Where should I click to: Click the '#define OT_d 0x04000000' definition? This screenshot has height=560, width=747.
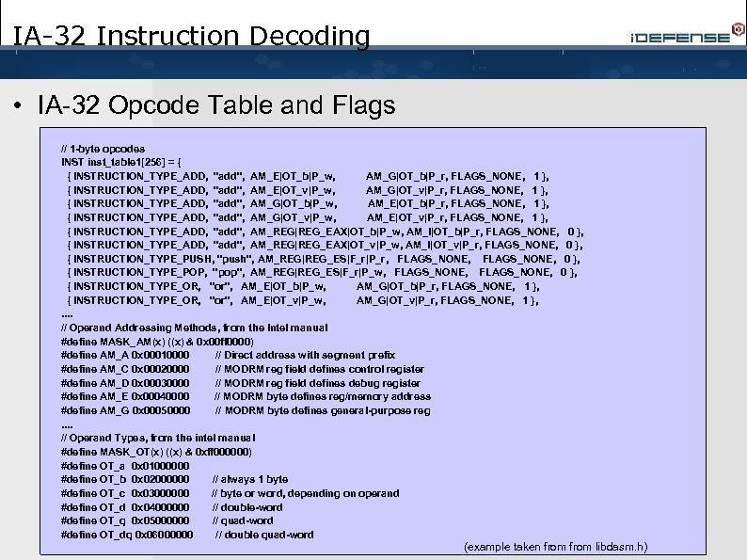pyautogui.click(x=125, y=507)
